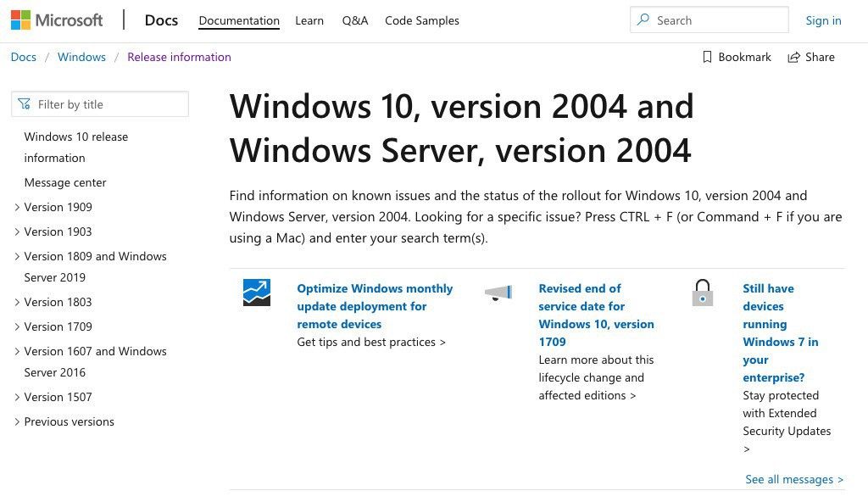Screen dimensions: 868x502
Task: Open the Documentation tab
Action: tap(239, 20)
